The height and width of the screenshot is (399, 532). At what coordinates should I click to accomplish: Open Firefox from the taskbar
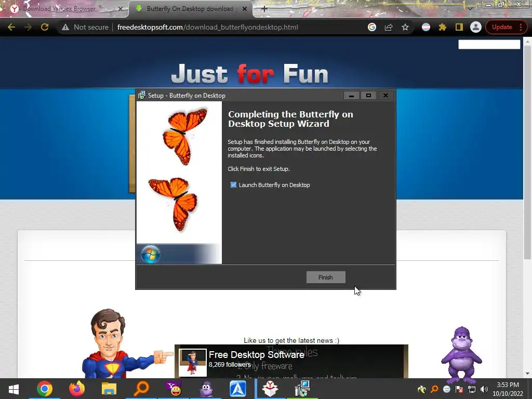coord(77,389)
